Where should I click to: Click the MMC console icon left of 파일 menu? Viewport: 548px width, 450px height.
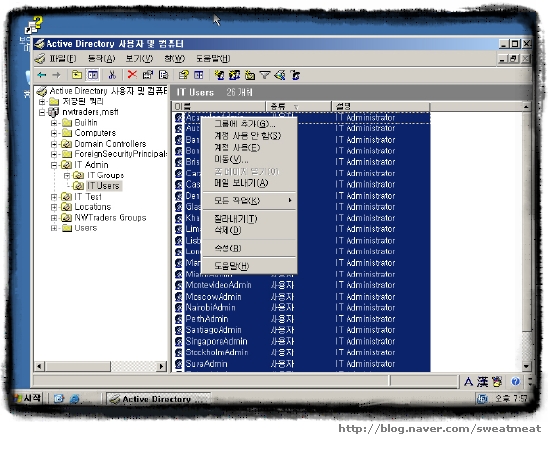(x=40, y=59)
